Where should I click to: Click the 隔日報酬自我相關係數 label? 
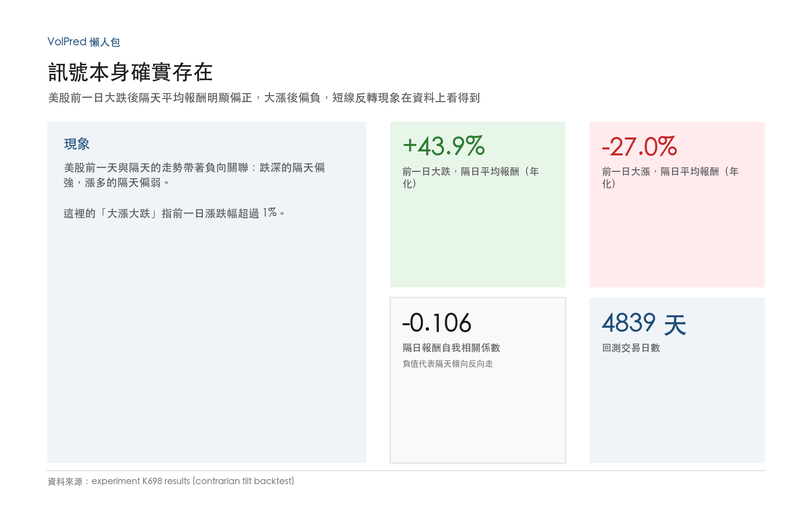451,348
